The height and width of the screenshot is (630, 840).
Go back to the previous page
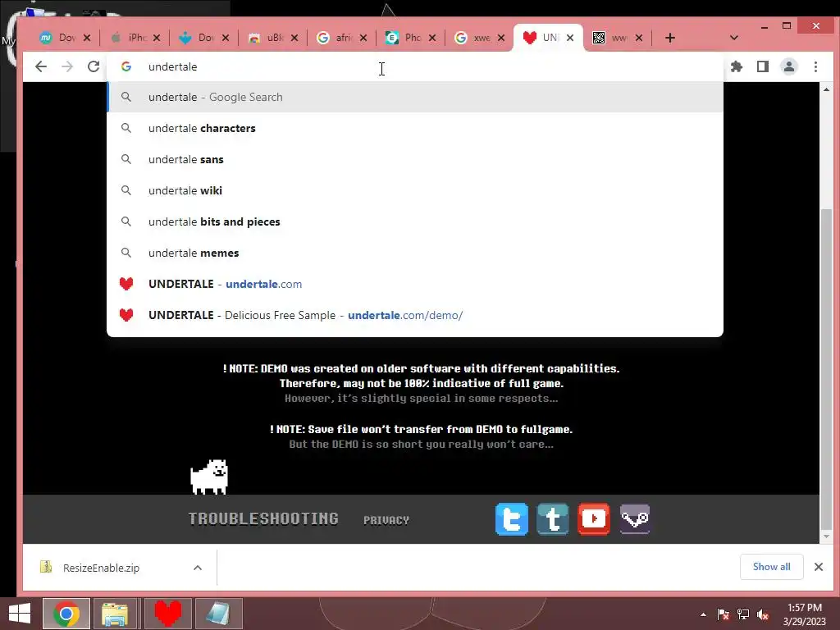41,66
